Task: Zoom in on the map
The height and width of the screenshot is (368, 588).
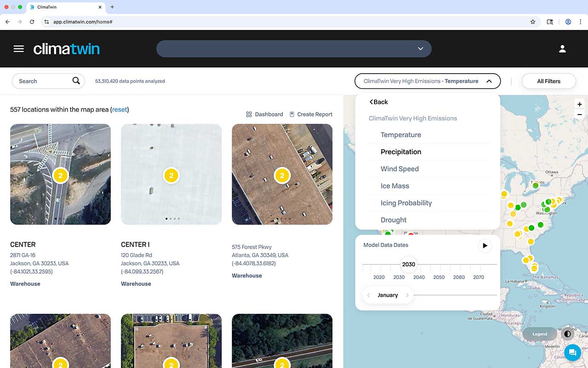Action: pyautogui.click(x=580, y=104)
